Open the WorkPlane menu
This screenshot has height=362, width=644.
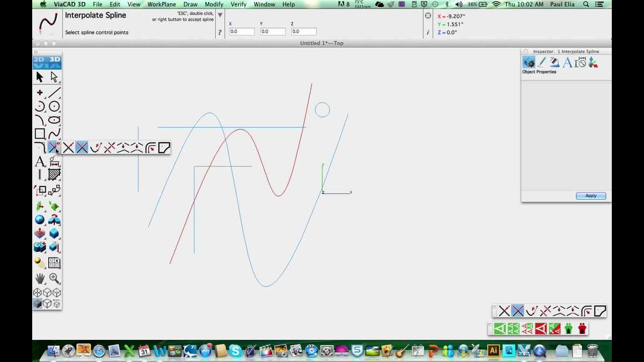pos(162,4)
